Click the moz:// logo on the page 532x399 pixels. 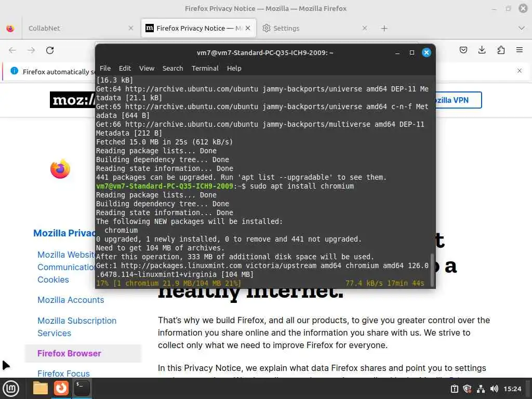pyautogui.click(x=72, y=100)
